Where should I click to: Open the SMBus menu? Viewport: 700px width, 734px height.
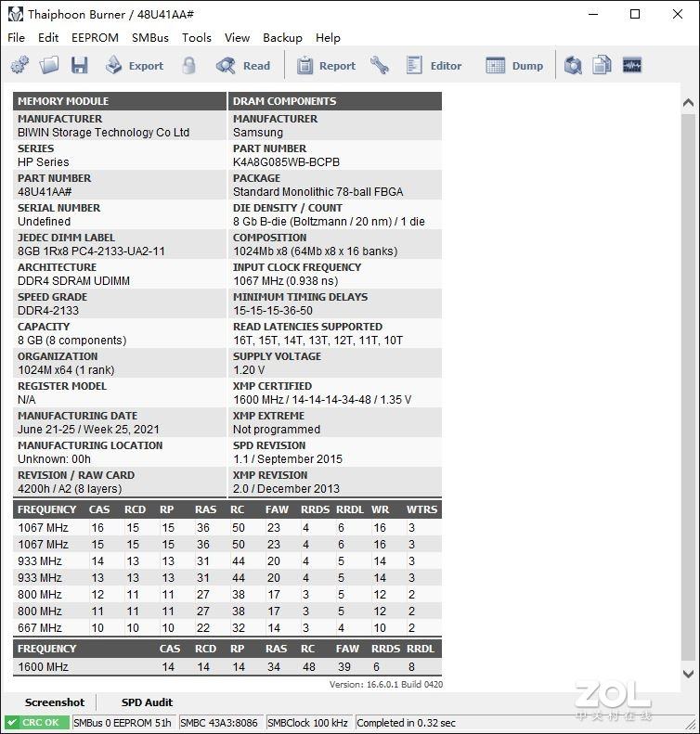[149, 38]
